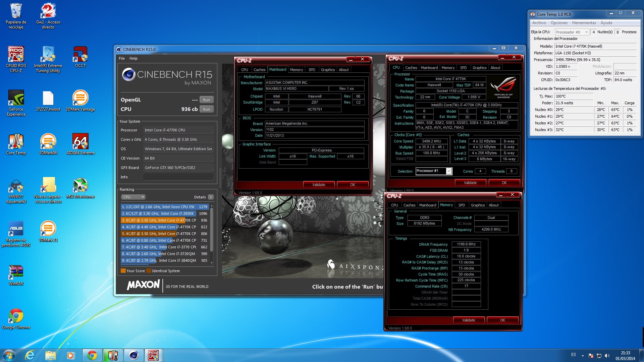
Task: Click OK in CPU tab CPU-Z window
Action: point(504,183)
